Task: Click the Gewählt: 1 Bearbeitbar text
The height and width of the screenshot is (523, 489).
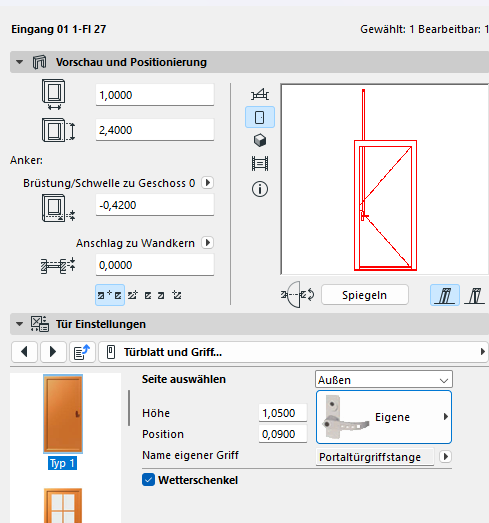Action: tap(424, 29)
